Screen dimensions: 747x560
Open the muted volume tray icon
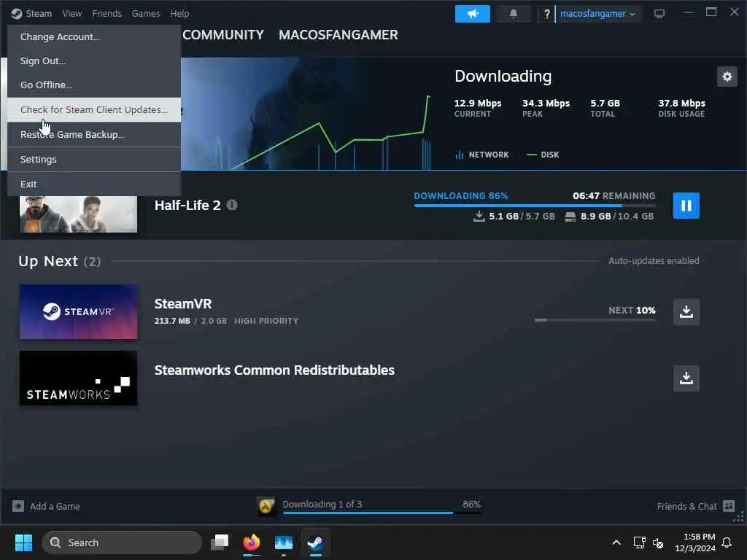click(658, 542)
